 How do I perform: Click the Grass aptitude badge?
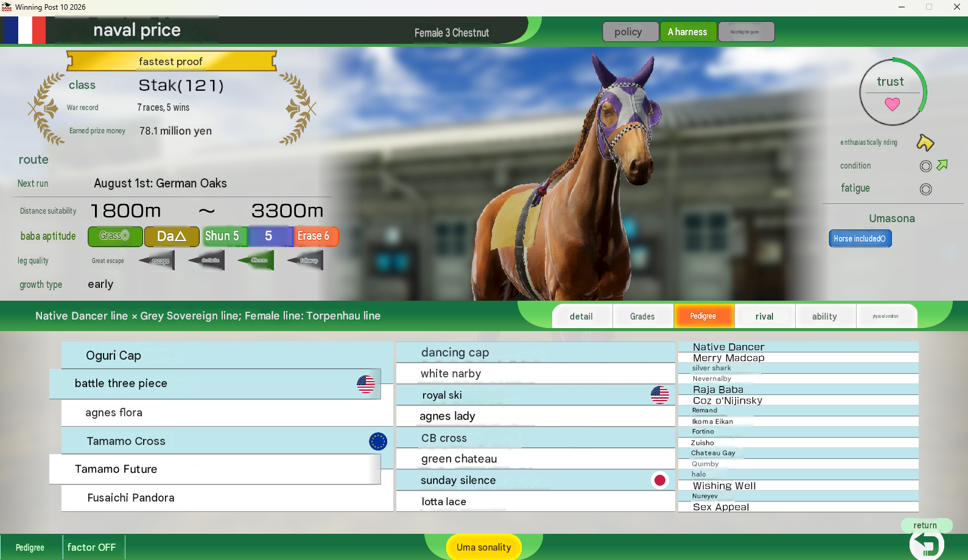[x=115, y=236]
